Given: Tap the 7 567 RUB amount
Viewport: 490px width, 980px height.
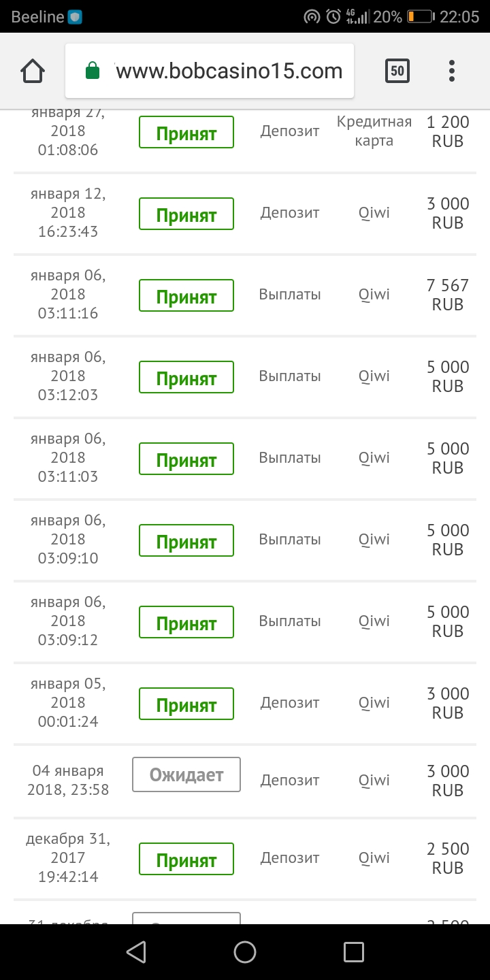Looking at the screenshot, I should [x=448, y=295].
